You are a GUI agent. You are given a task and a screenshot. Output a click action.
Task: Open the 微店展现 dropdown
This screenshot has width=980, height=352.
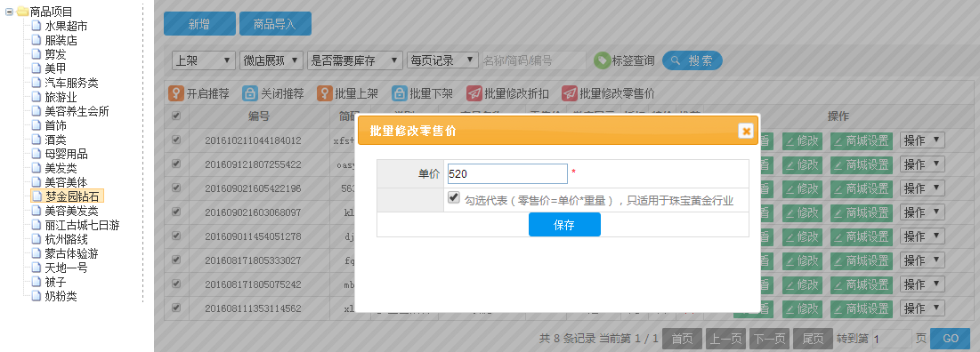271,60
